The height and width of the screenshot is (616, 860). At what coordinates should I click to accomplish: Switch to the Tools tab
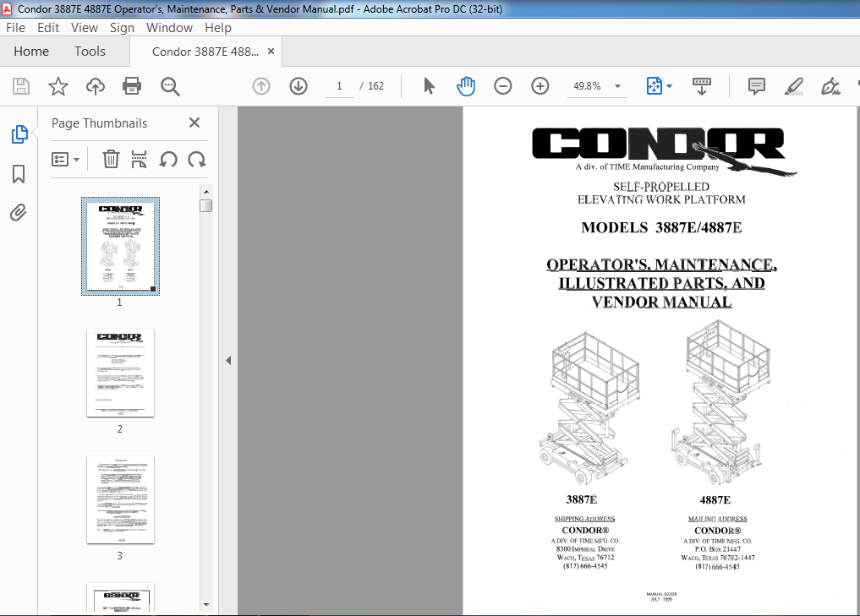coord(90,52)
